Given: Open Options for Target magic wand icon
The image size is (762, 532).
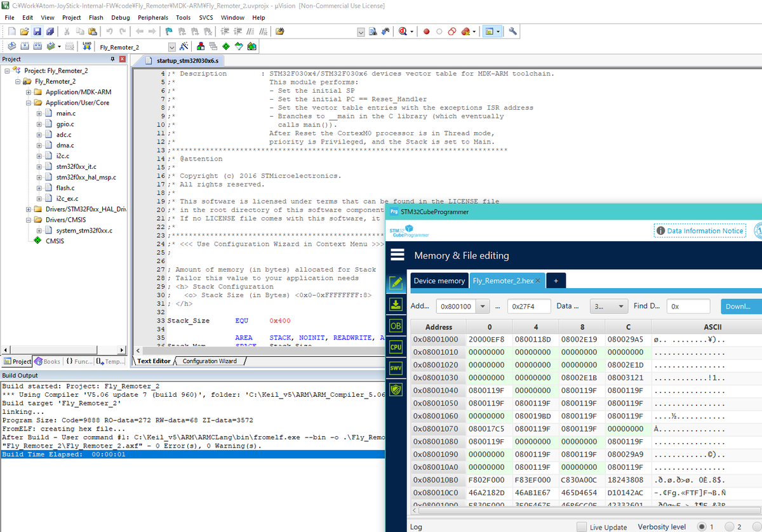Looking at the screenshot, I should tap(184, 46).
